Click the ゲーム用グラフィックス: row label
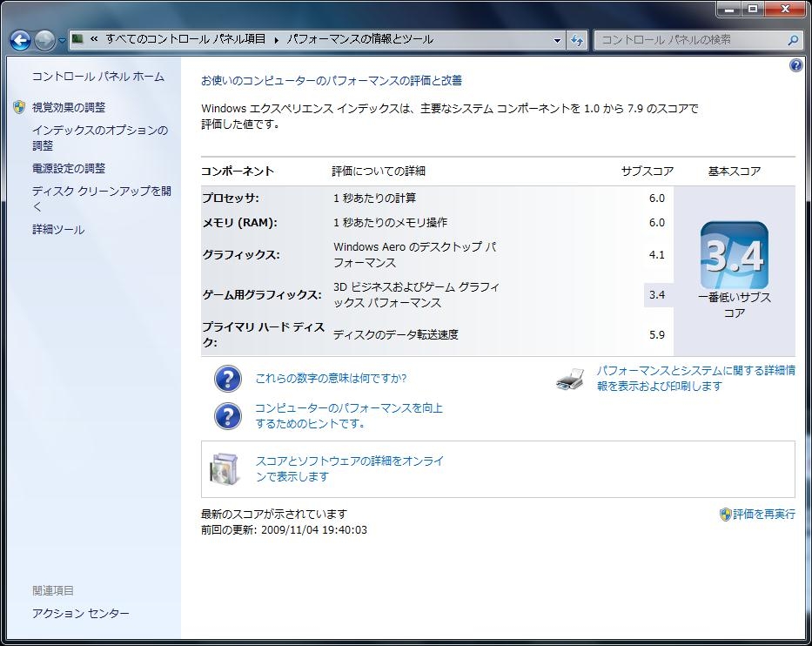The width and height of the screenshot is (812, 646). (262, 295)
